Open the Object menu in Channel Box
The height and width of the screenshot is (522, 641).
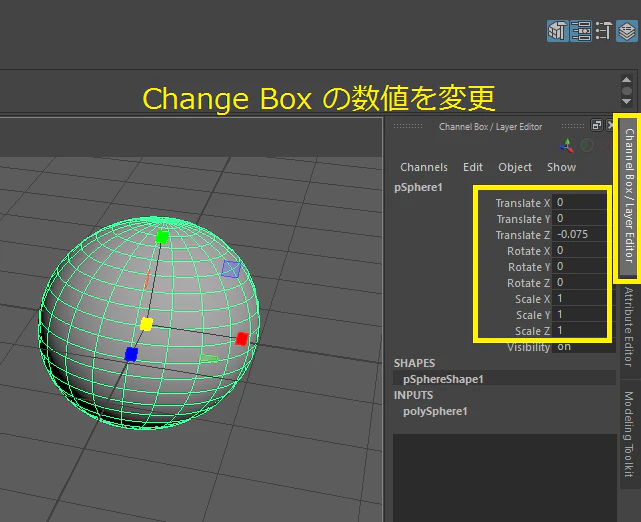(515, 167)
